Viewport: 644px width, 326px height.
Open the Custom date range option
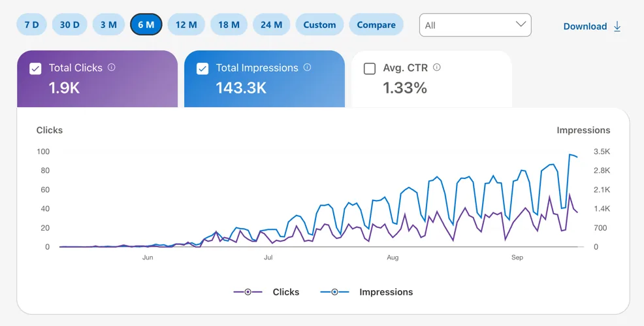(x=319, y=25)
